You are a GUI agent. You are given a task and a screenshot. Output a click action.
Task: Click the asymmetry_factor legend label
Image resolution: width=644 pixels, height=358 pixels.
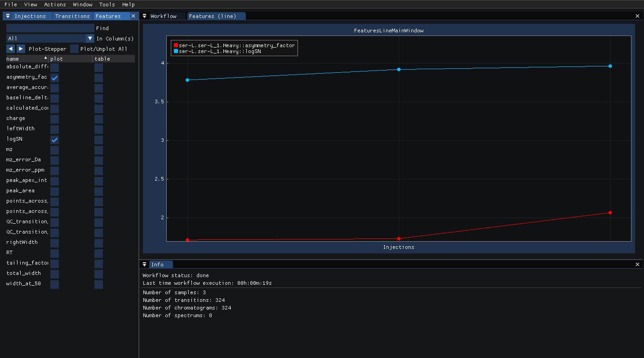tap(237, 45)
